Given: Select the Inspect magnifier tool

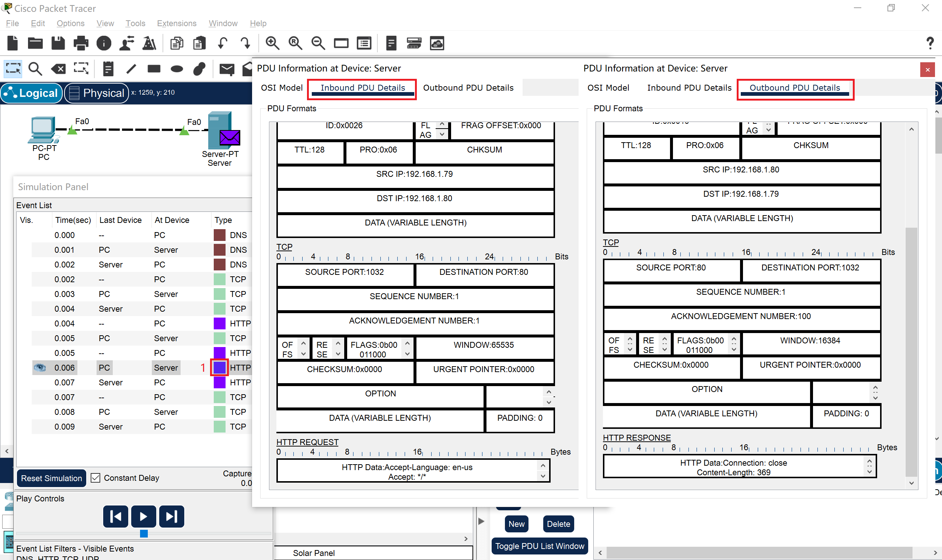Looking at the screenshot, I should tap(35, 69).
